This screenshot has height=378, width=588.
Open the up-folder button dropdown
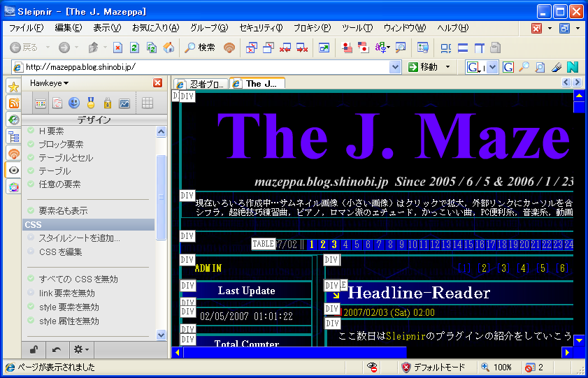coord(105,48)
